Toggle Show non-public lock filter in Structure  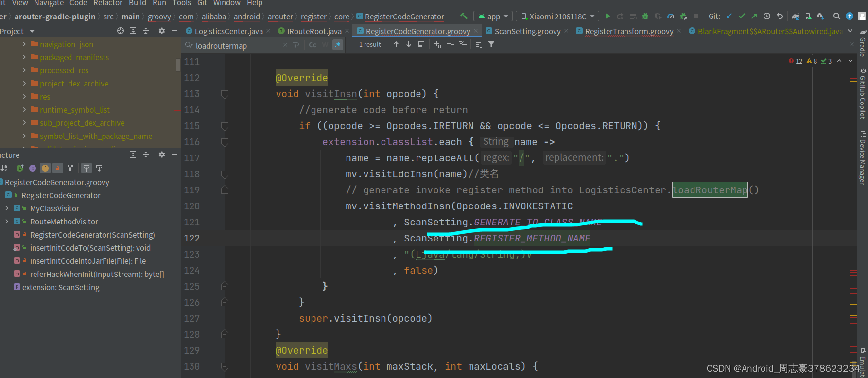[x=58, y=168]
